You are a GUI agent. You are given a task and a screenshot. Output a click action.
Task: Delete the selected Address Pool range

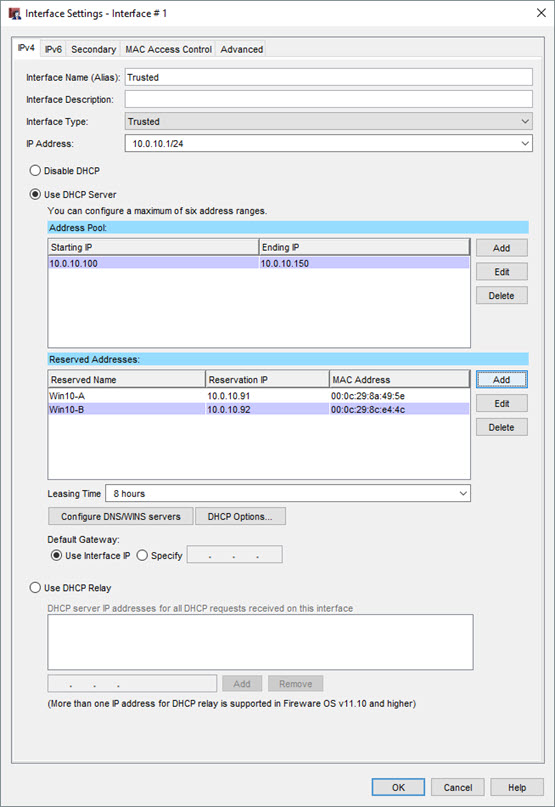(x=501, y=295)
